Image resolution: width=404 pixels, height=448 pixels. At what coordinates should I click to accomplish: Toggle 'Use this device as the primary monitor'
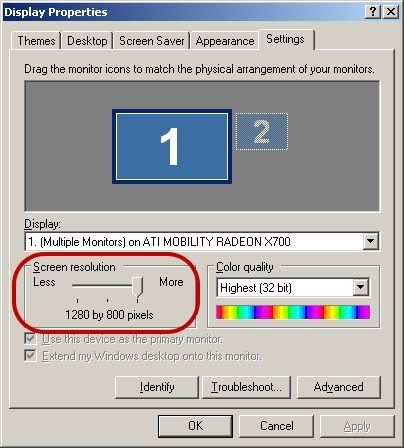(x=30, y=339)
